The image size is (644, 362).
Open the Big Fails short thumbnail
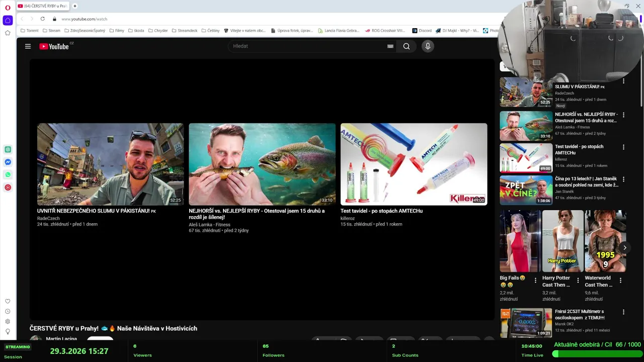pos(520,241)
